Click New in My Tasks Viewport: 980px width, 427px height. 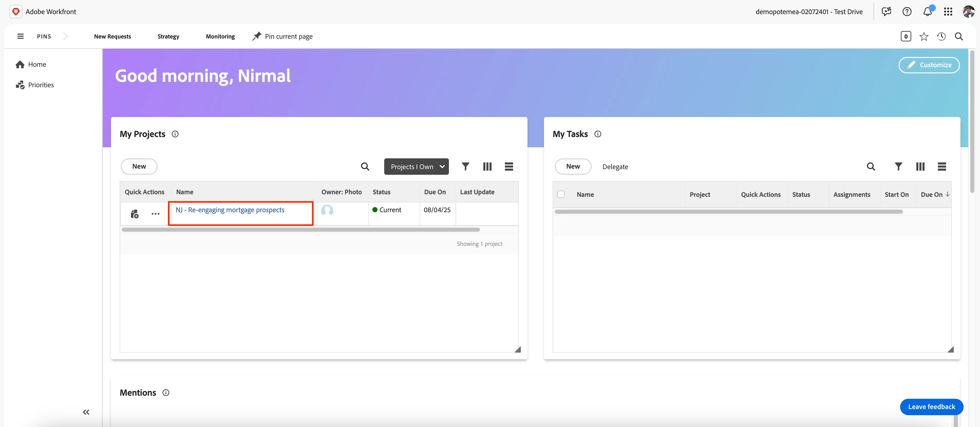pyautogui.click(x=573, y=167)
